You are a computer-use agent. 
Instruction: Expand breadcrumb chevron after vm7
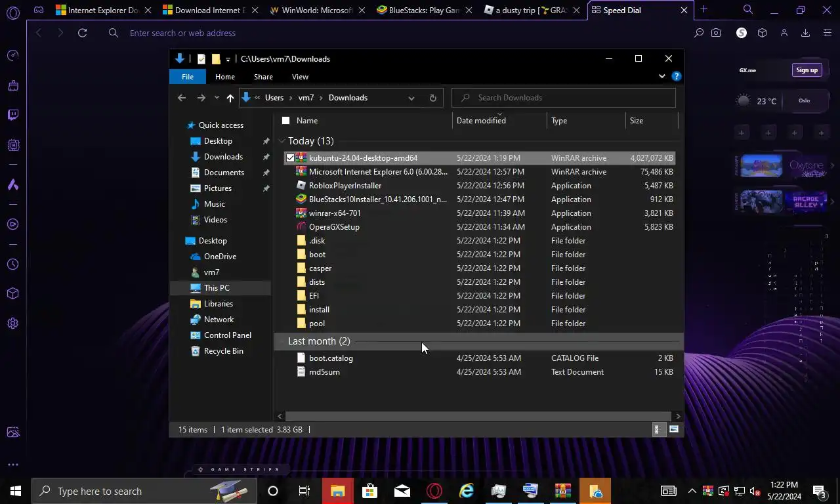321,98
